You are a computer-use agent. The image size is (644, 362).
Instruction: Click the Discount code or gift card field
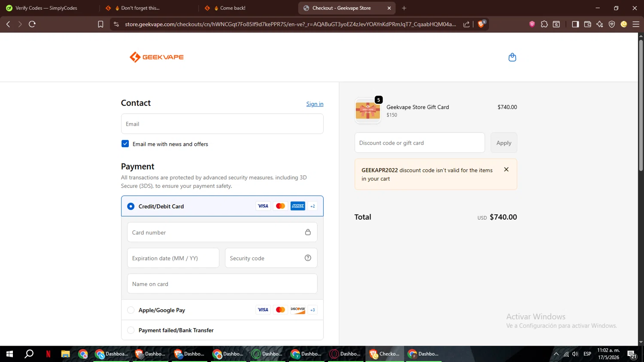point(419,143)
